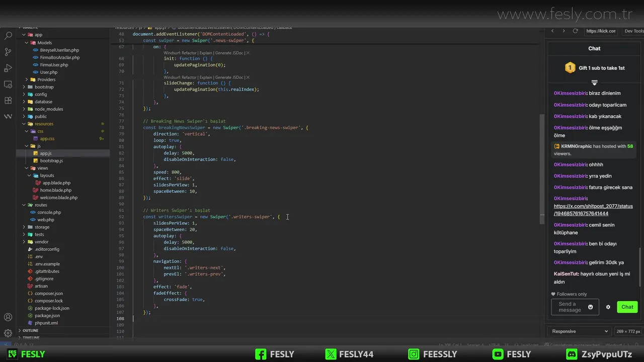The height and width of the screenshot is (362, 644).
Task: Open composer.json file
Action: (49, 294)
